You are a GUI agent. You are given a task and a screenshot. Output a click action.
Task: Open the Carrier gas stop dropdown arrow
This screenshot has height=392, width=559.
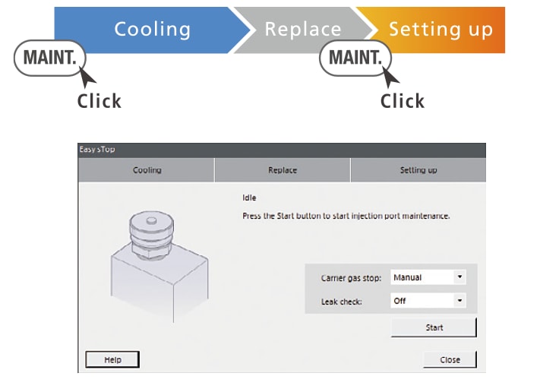[459, 277]
